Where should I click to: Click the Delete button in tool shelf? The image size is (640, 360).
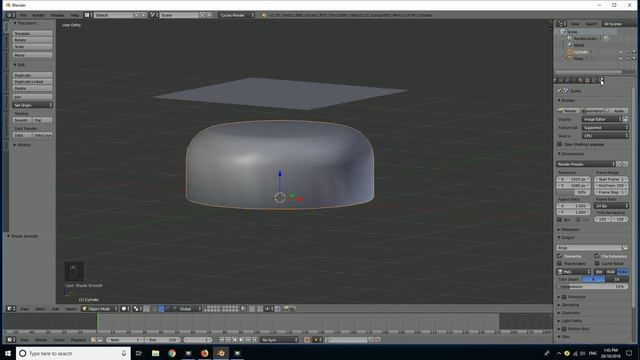32,88
